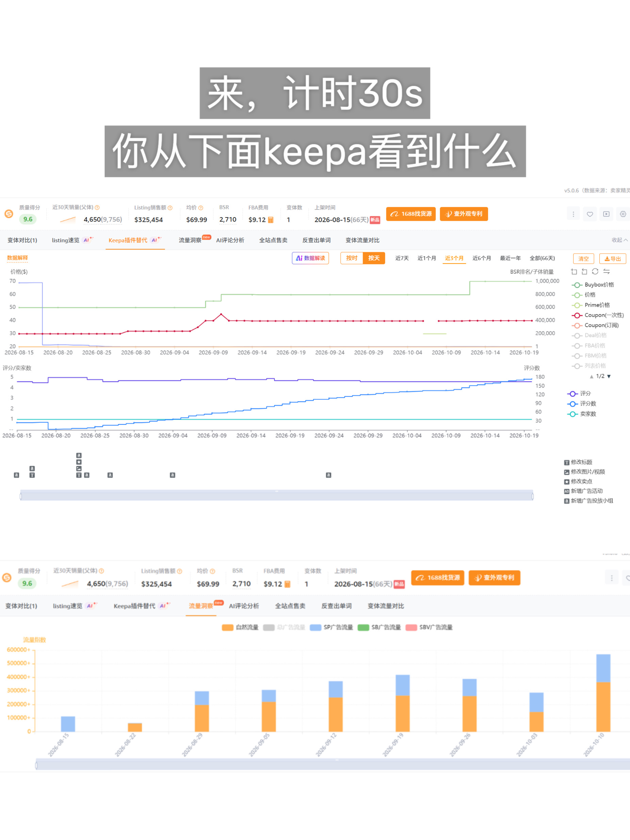Open the video tutorial play icon
This screenshot has width=630, height=840.
(607, 214)
